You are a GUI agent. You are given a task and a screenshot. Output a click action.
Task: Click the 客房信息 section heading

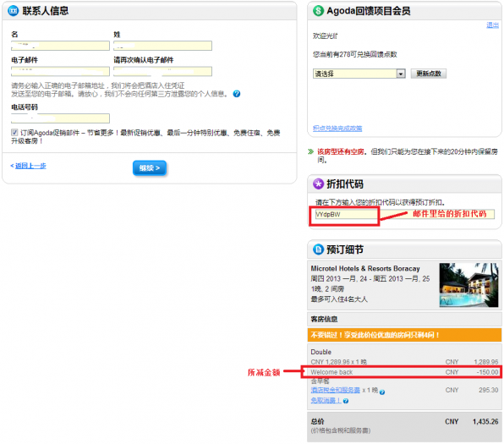tap(324, 319)
